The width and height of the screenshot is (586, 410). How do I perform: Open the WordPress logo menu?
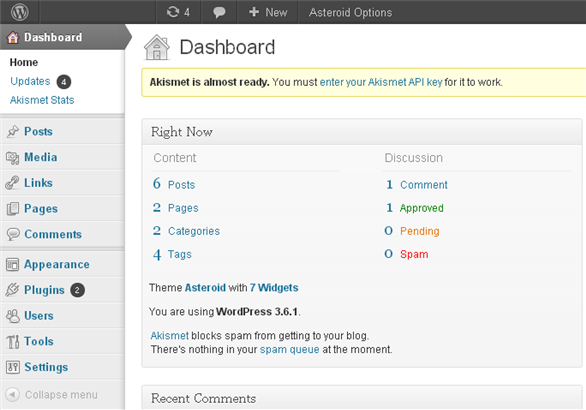19,12
